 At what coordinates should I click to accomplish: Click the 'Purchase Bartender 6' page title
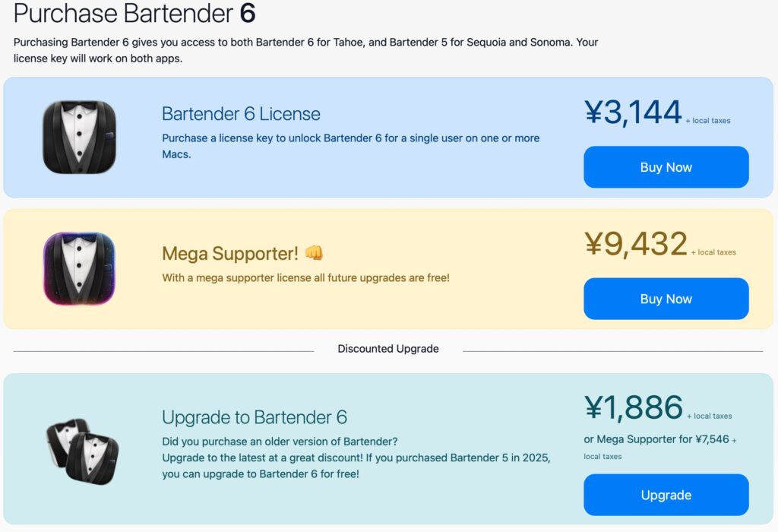134,13
